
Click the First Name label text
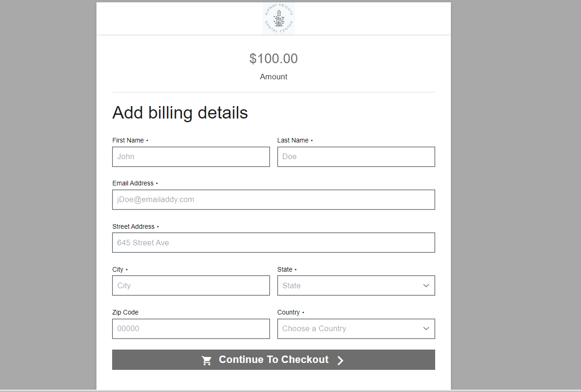pos(128,140)
